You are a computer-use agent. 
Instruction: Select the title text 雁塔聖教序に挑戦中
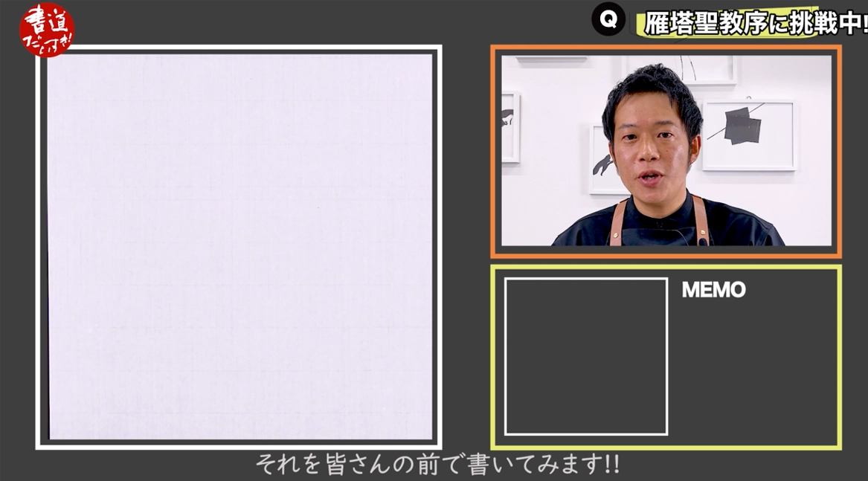coord(751,23)
